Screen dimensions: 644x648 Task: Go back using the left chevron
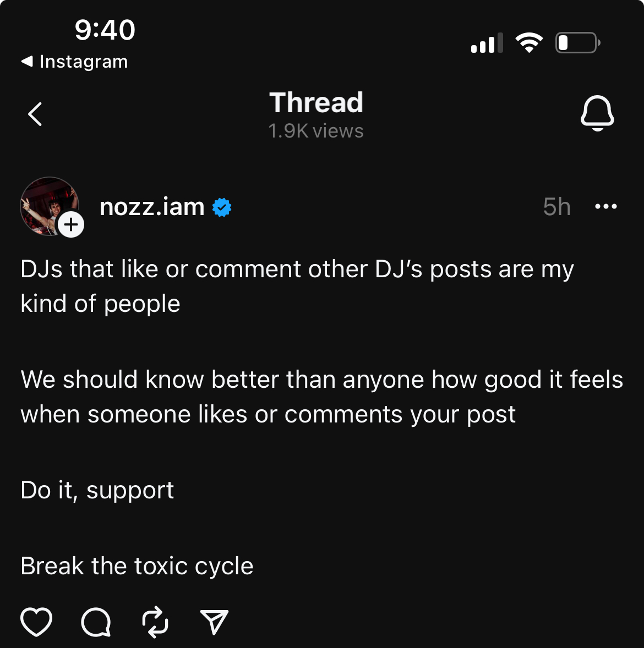tap(35, 114)
